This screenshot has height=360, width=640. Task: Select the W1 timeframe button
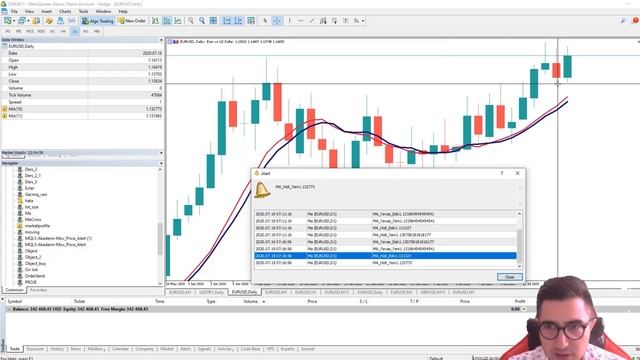click(86, 31)
